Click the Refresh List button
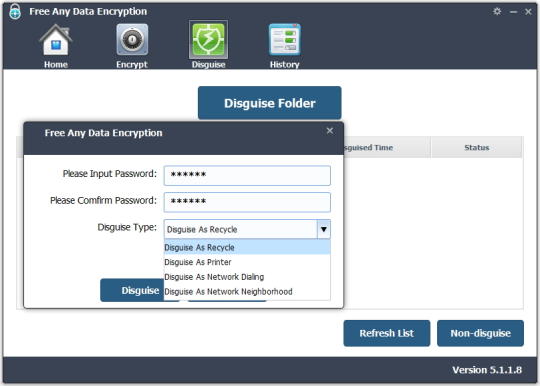This screenshot has height=386, width=540. 387,333
